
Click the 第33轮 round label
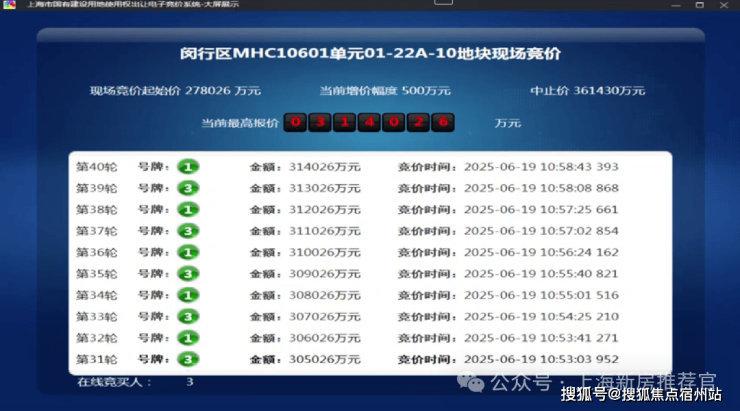[x=96, y=317]
